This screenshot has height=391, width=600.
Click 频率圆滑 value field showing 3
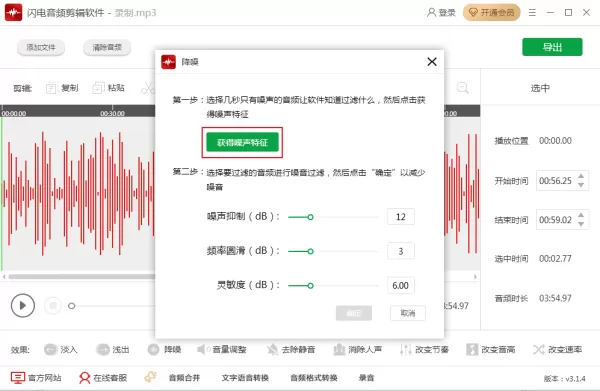point(401,251)
